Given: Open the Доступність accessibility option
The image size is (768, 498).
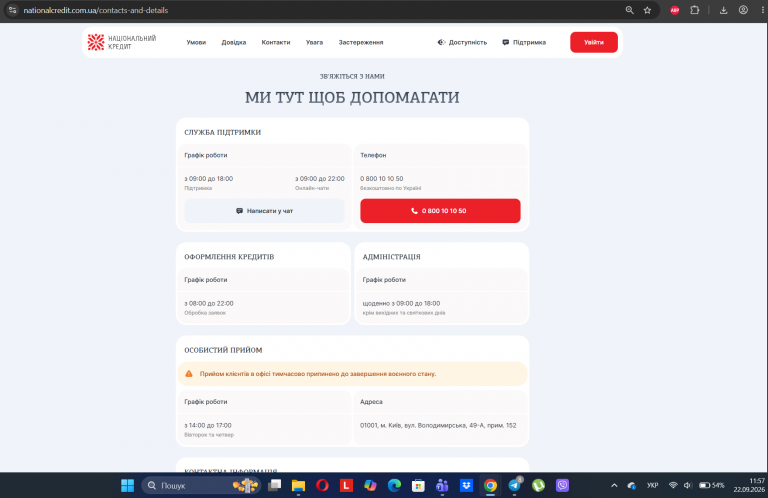Looking at the screenshot, I should point(462,43).
